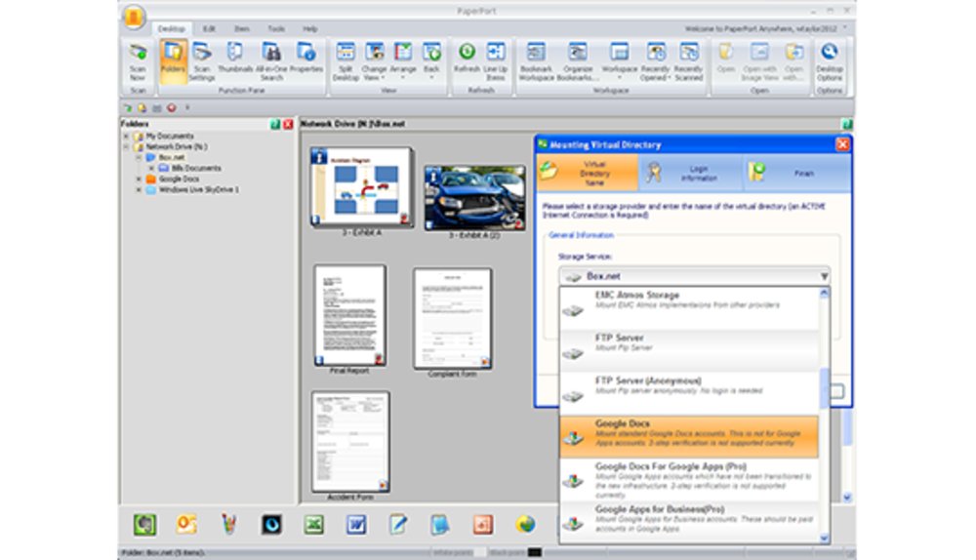The height and width of the screenshot is (560, 976).
Task: Choose Google Docs storage option
Action: 689,436
